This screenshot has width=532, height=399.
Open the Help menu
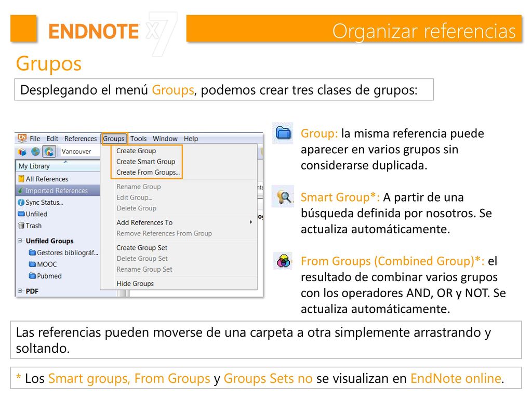point(191,138)
